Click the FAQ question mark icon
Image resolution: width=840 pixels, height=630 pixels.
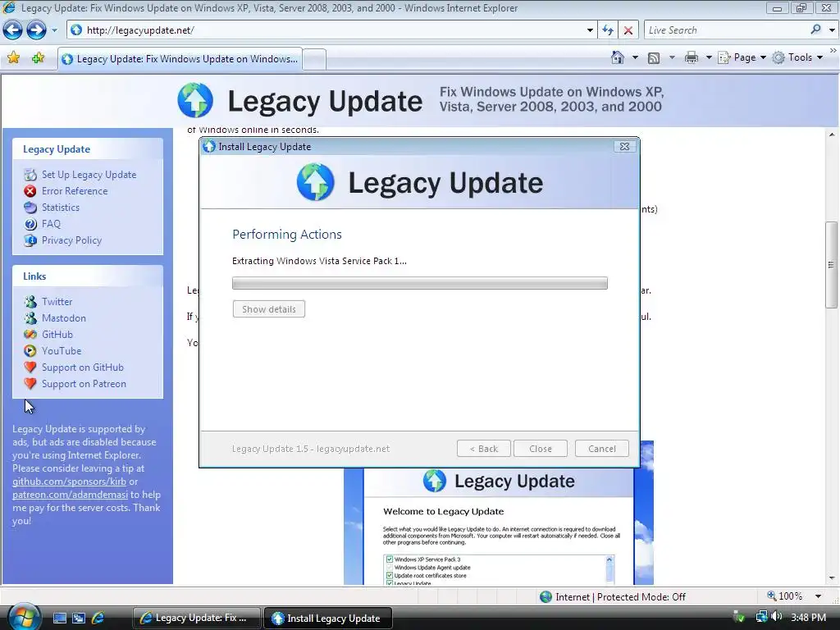30,224
